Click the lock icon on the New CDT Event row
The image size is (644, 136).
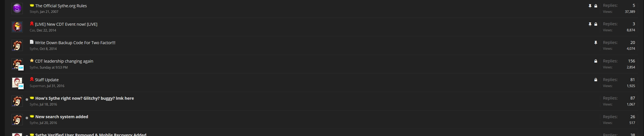pyautogui.click(x=596, y=24)
